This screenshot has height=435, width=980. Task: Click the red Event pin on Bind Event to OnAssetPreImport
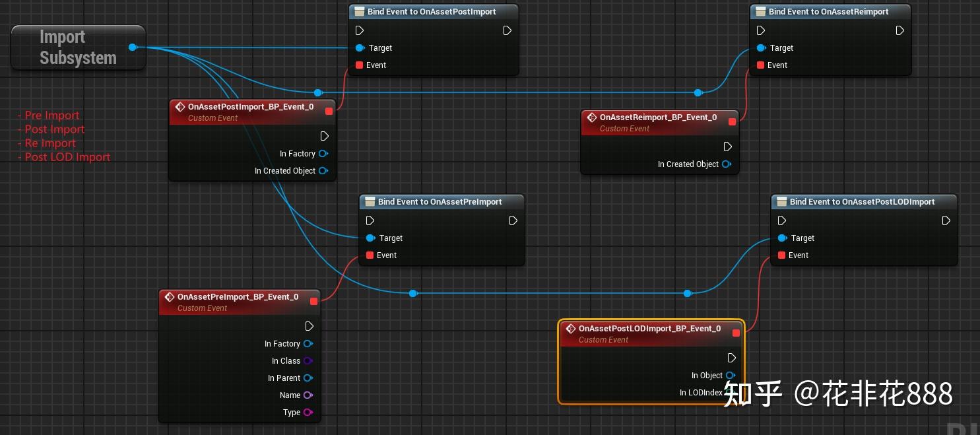click(370, 255)
